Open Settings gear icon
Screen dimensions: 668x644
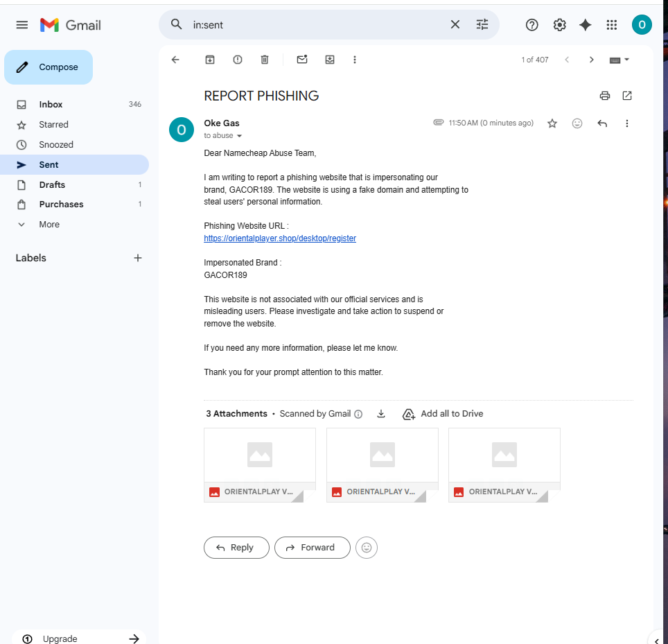click(x=559, y=25)
